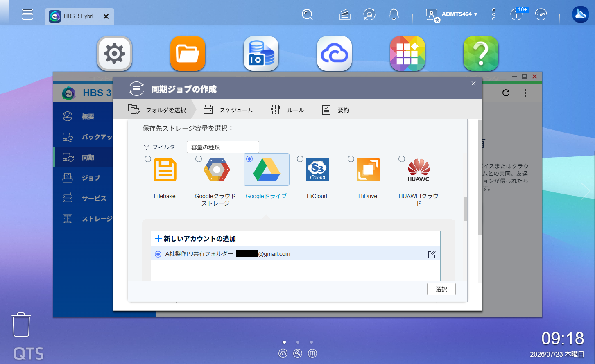Open the search magnifier in top bar
This screenshot has width=595, height=364.
307,15
